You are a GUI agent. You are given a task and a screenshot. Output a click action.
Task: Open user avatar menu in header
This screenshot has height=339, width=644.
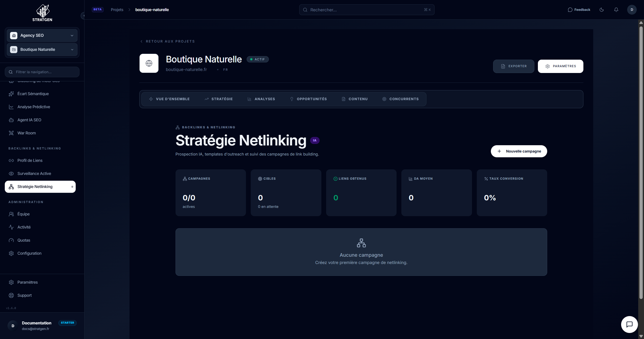coord(632,10)
